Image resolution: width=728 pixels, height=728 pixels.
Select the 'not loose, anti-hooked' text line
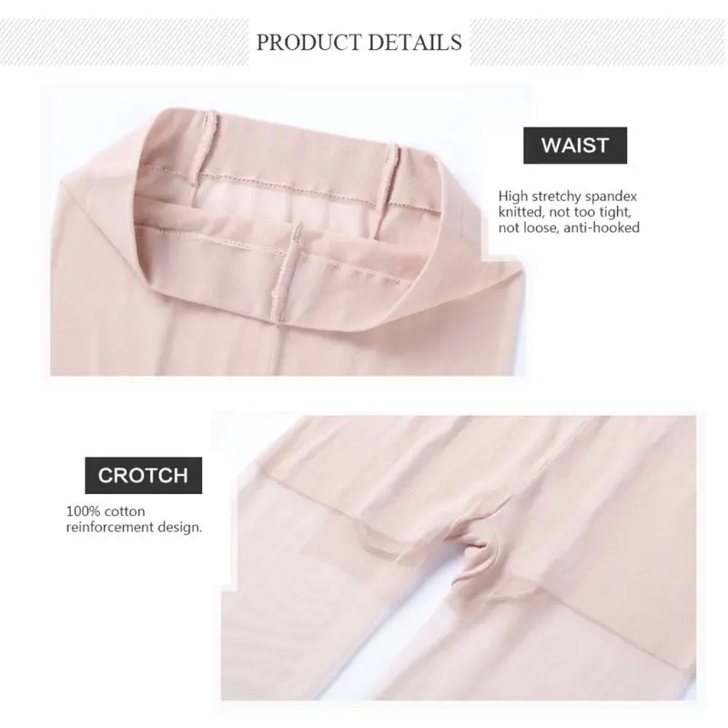pos(569,227)
